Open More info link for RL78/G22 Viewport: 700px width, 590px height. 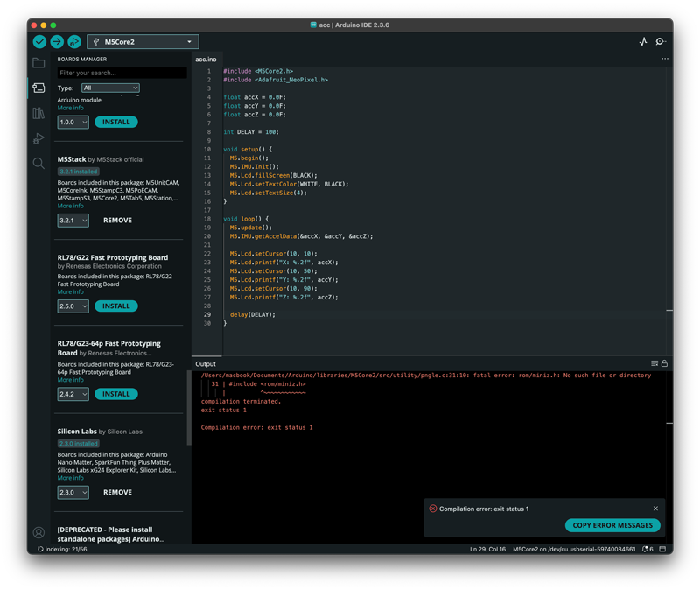point(71,291)
